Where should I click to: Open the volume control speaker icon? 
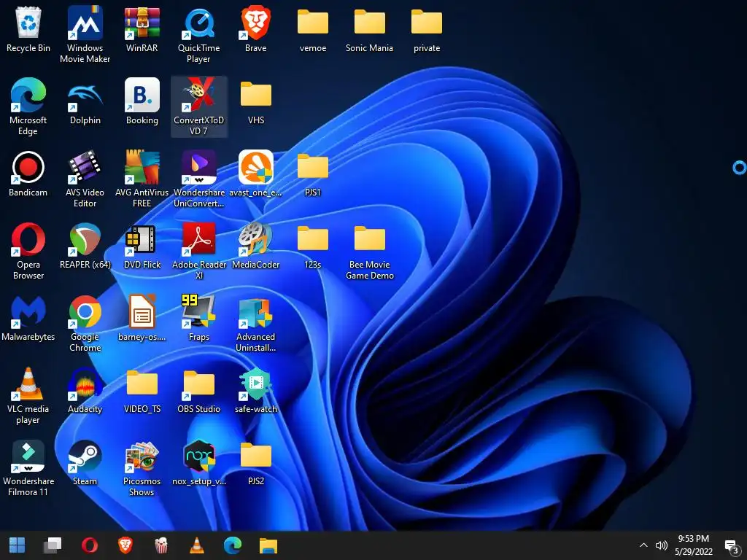pyautogui.click(x=661, y=545)
